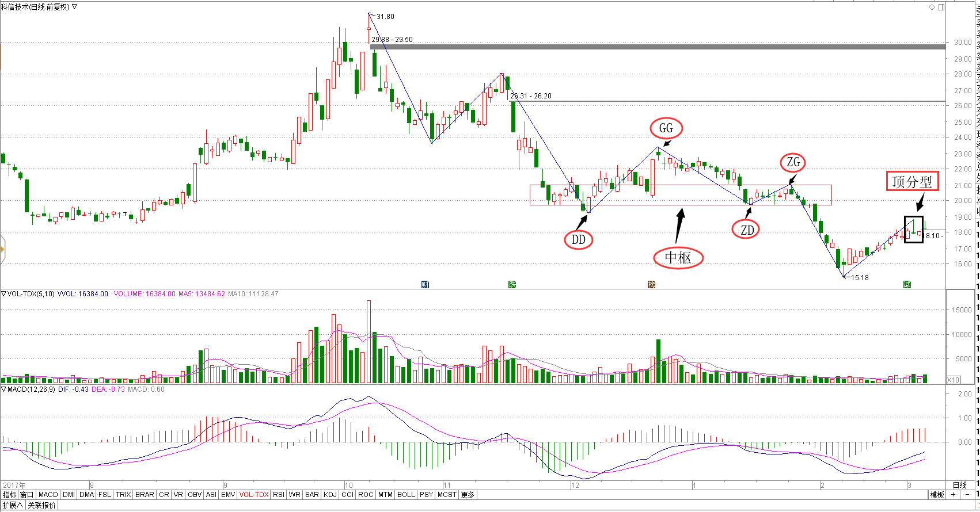Switch to the WR indicator
This screenshot has height=512, width=980.
point(295,495)
